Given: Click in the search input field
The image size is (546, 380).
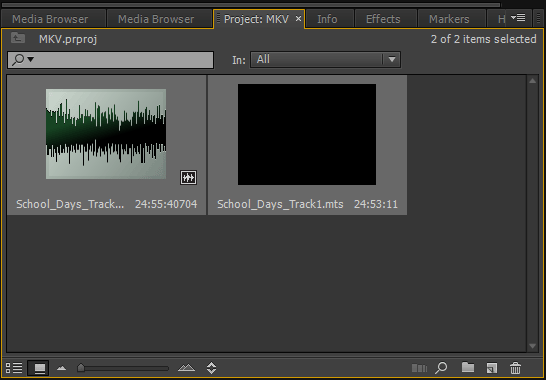Looking at the screenshot, I should pos(110,60).
